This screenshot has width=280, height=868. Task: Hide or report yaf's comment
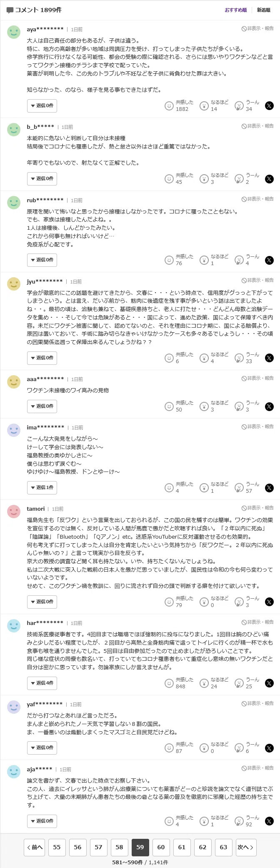(258, 703)
